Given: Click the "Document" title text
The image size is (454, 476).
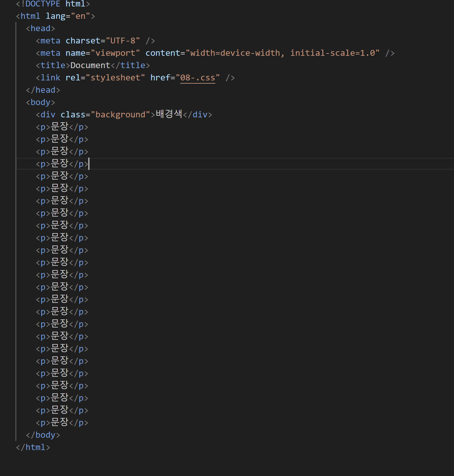Looking at the screenshot, I should (90, 65).
